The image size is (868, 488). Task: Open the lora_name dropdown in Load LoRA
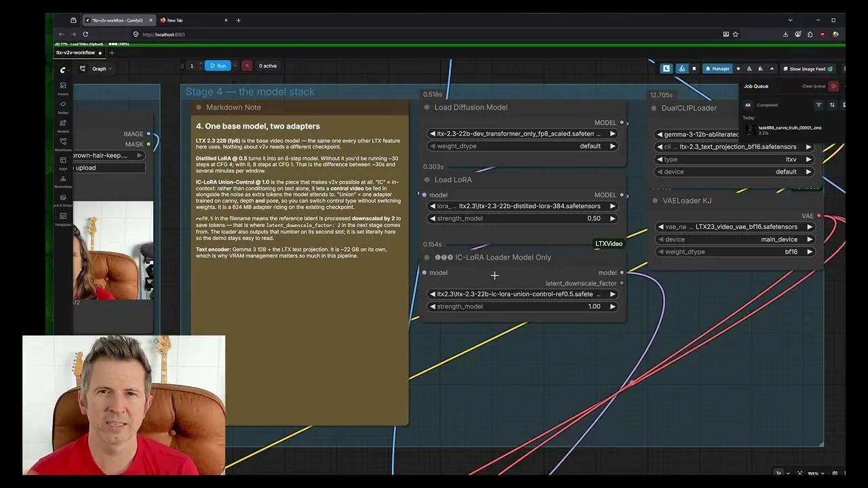pyautogui.click(x=523, y=206)
